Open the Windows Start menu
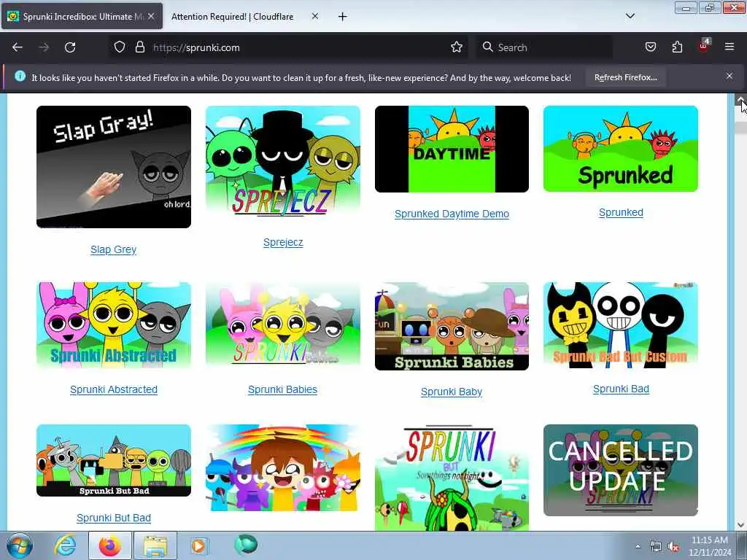 tap(19, 545)
